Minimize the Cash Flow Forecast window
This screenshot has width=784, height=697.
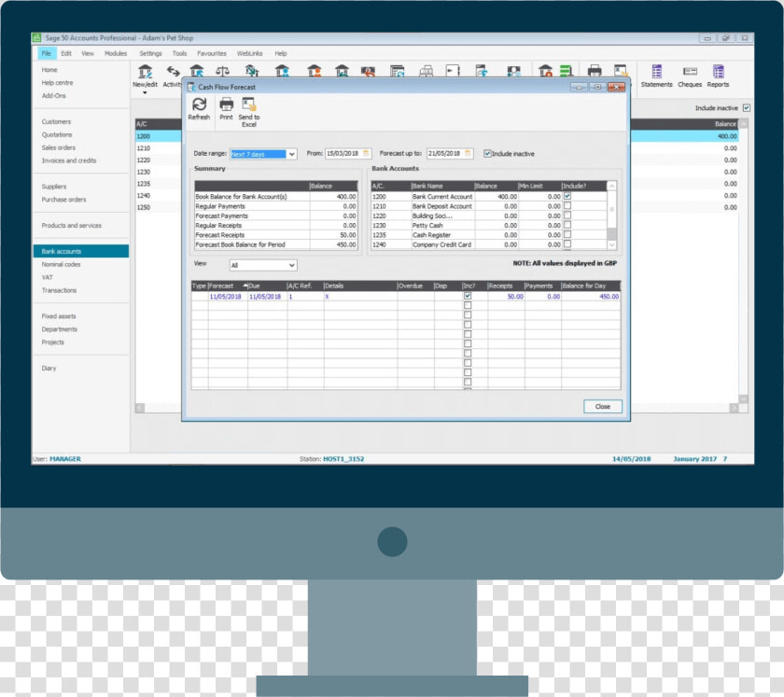coord(579,87)
